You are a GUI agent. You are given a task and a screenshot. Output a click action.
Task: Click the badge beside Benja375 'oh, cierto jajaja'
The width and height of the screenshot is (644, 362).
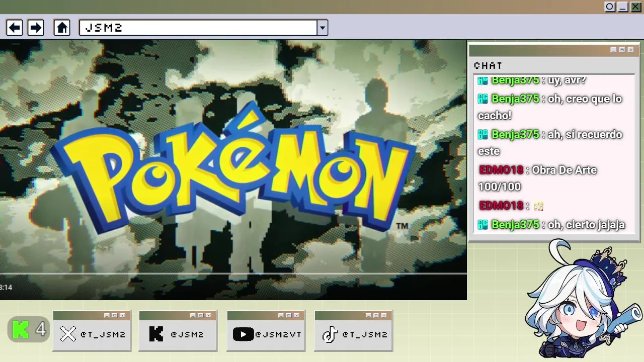click(x=483, y=225)
